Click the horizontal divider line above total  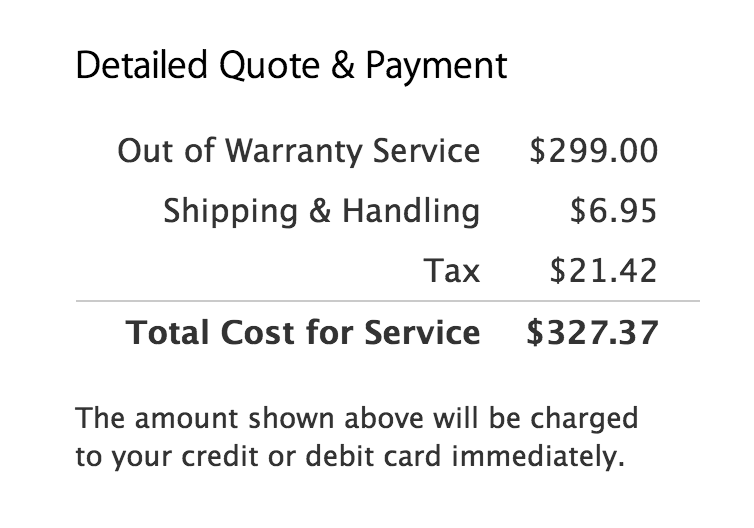[388, 301]
